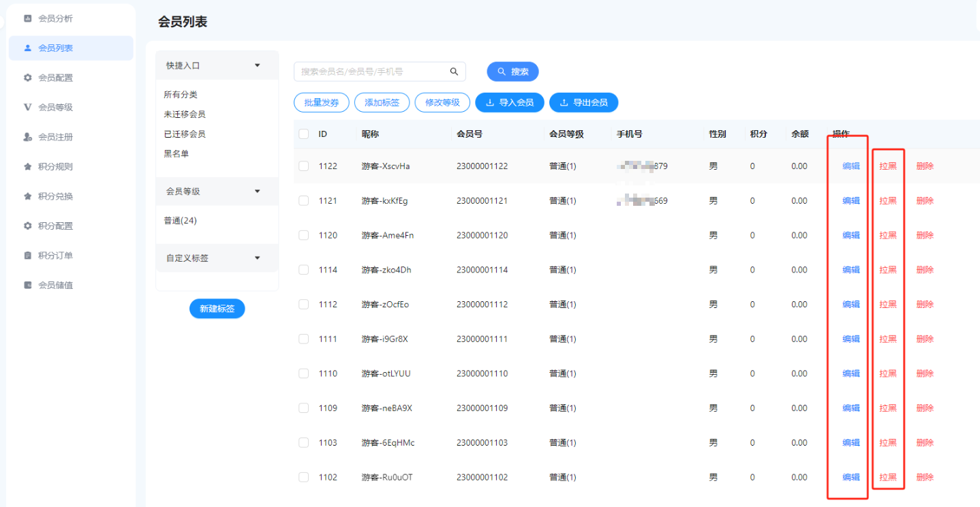Click 编辑 for member ID 1114
The width and height of the screenshot is (980, 507).
pos(851,270)
